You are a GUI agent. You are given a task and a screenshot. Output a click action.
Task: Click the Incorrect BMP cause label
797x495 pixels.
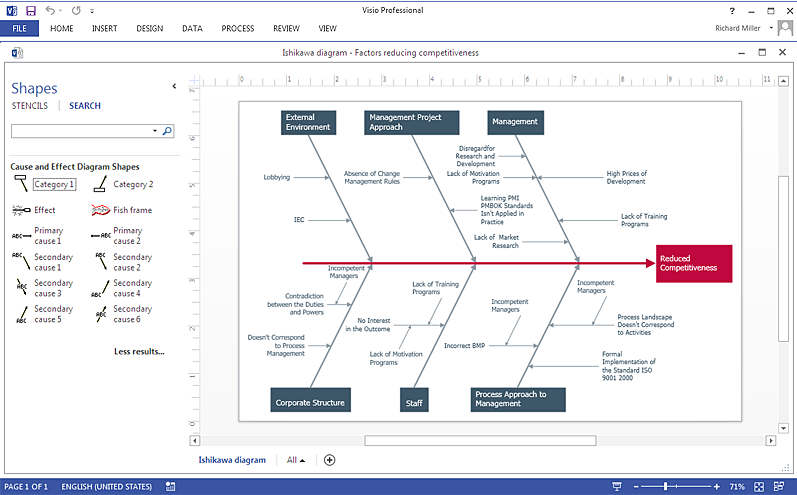point(465,346)
